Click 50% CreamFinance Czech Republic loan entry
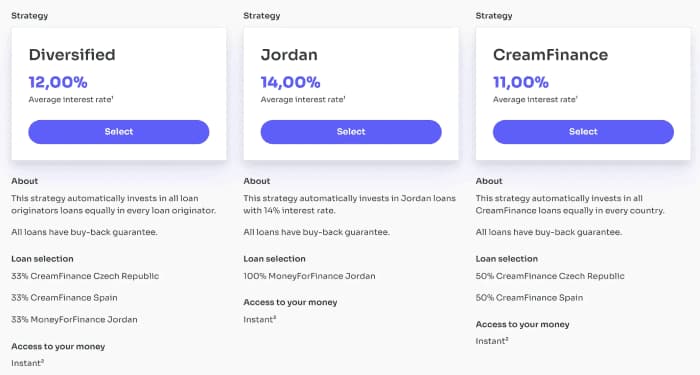This screenshot has width=700, height=375. point(550,276)
